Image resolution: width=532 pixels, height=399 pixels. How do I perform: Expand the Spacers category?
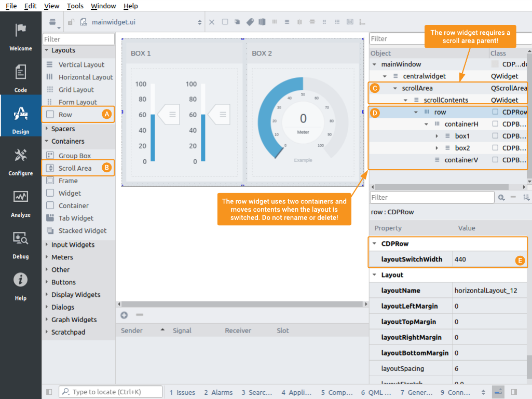click(63, 129)
